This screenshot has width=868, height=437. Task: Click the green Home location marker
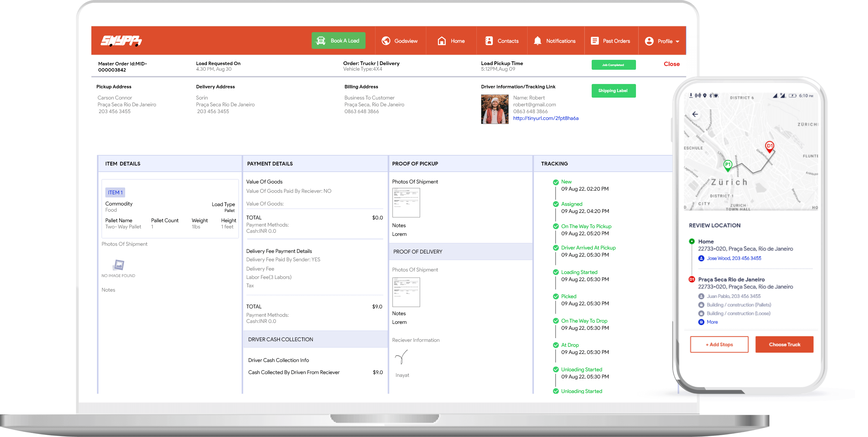click(x=692, y=241)
